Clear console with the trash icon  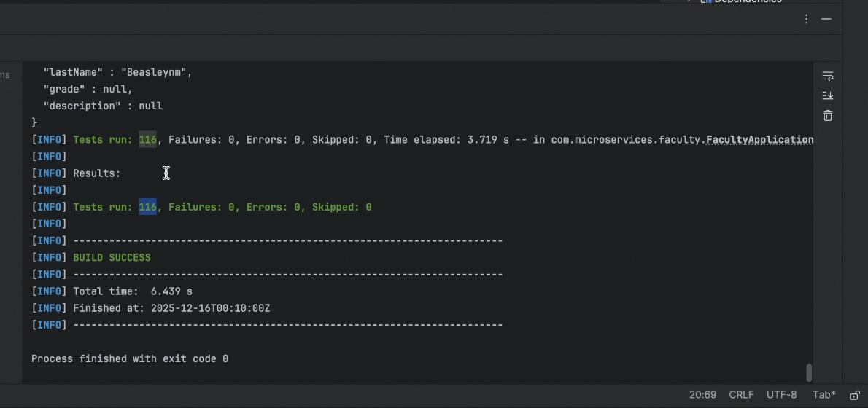(827, 116)
